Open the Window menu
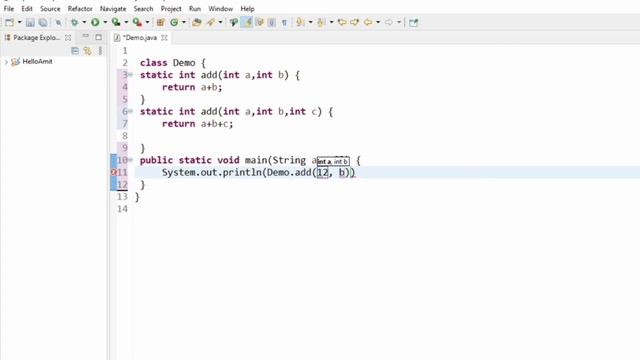Screen dimensions: 640x360 click(220, 9)
